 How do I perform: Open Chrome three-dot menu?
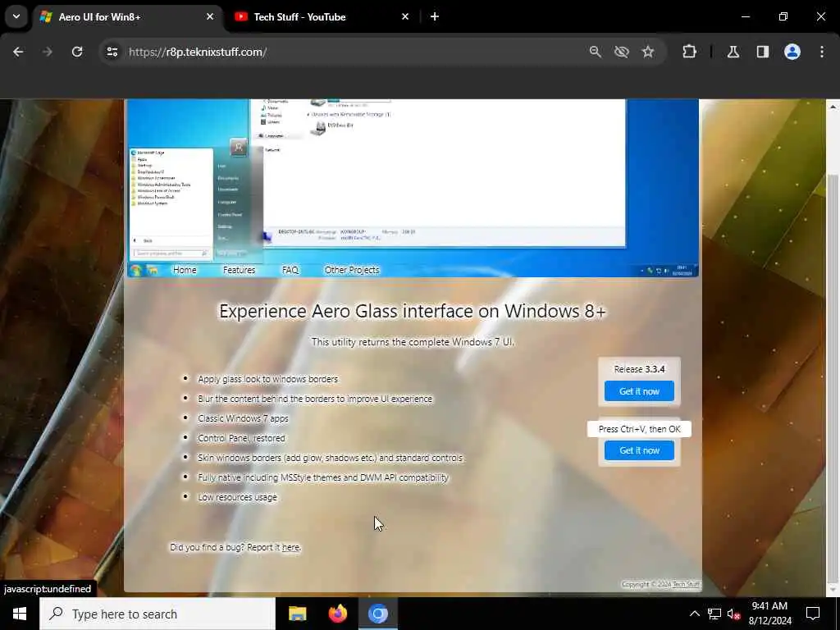pos(822,52)
